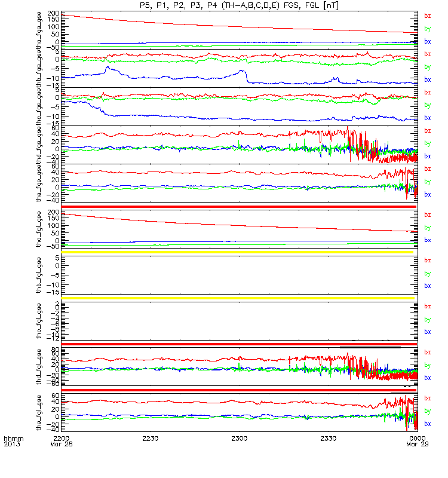Click the red status bar above the the_fgl_gse panel
This screenshot has height=478, width=448.
238,390
